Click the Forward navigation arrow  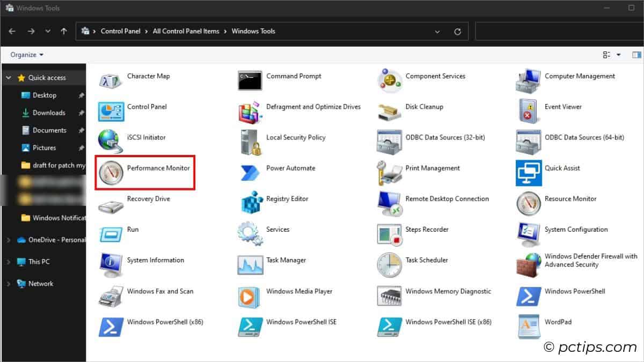tap(31, 31)
